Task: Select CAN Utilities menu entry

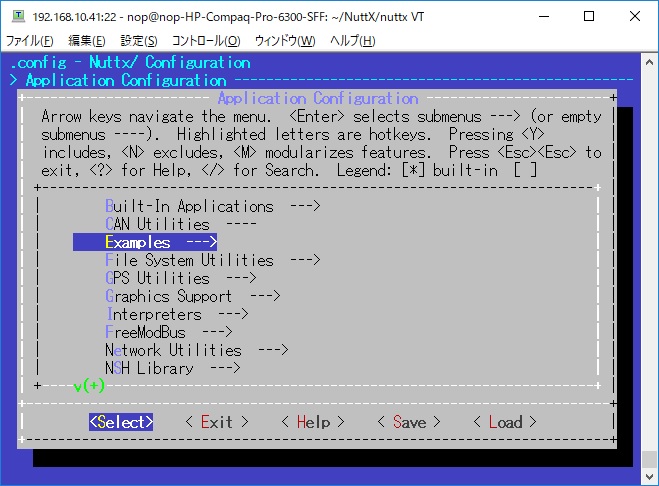Action: [x=181, y=224]
